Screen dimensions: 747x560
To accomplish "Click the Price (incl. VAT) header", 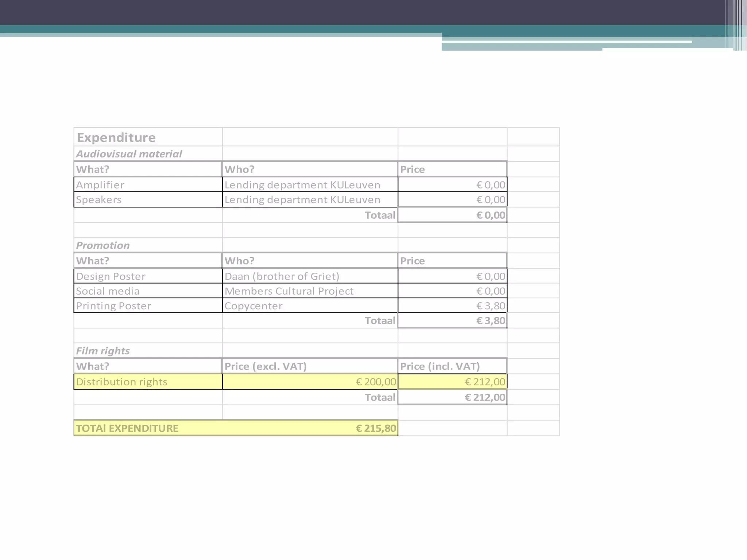I will click(x=440, y=366).
